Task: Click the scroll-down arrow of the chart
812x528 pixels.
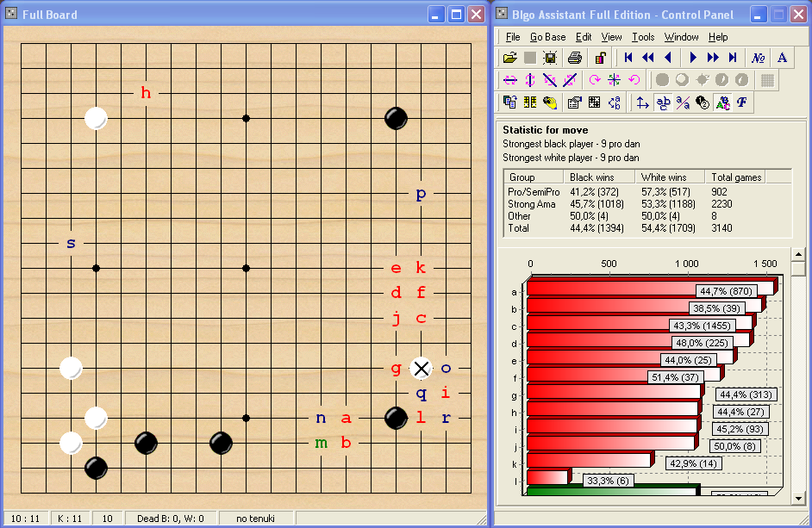Action: point(798,499)
